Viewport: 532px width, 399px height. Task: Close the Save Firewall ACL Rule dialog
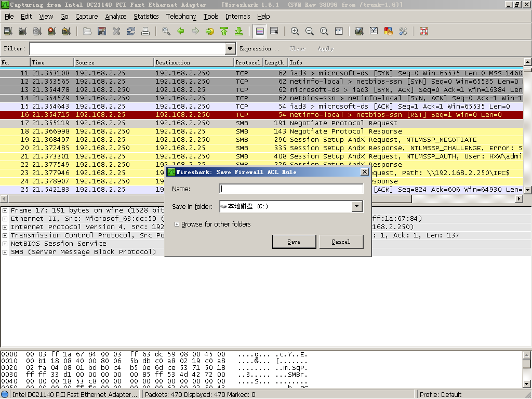[364, 171]
